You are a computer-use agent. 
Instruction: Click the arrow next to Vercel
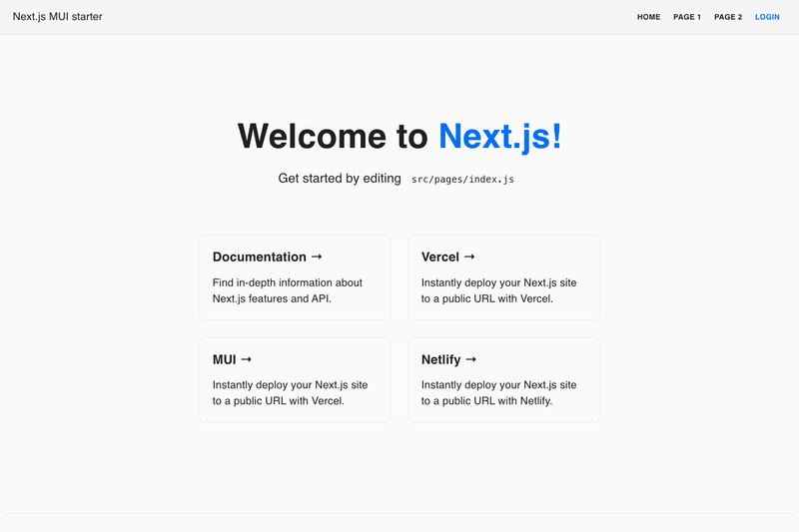tap(469, 257)
